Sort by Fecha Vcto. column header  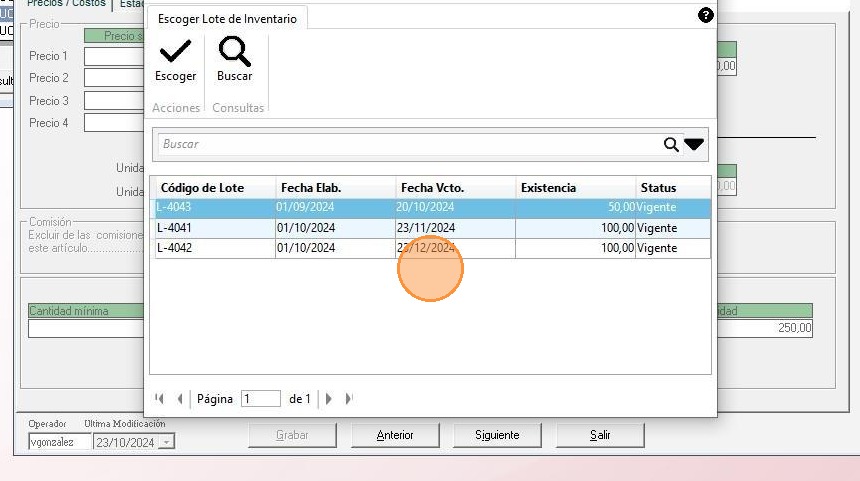456,188
